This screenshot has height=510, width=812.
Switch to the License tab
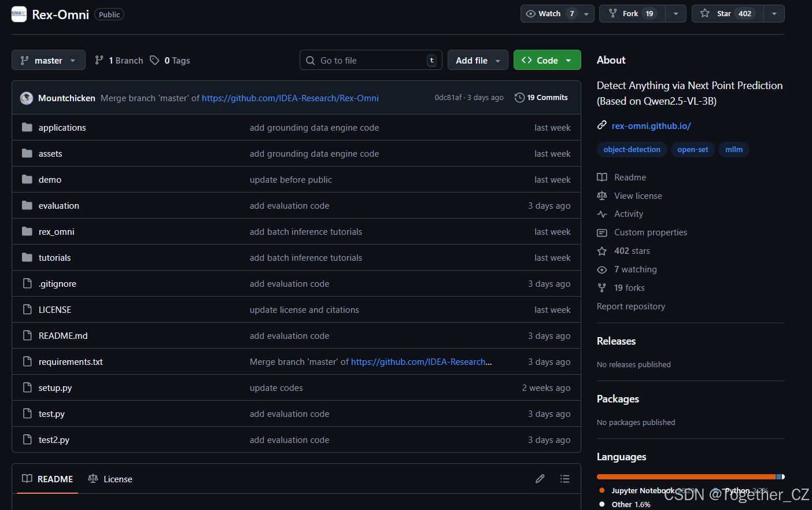[x=110, y=479]
